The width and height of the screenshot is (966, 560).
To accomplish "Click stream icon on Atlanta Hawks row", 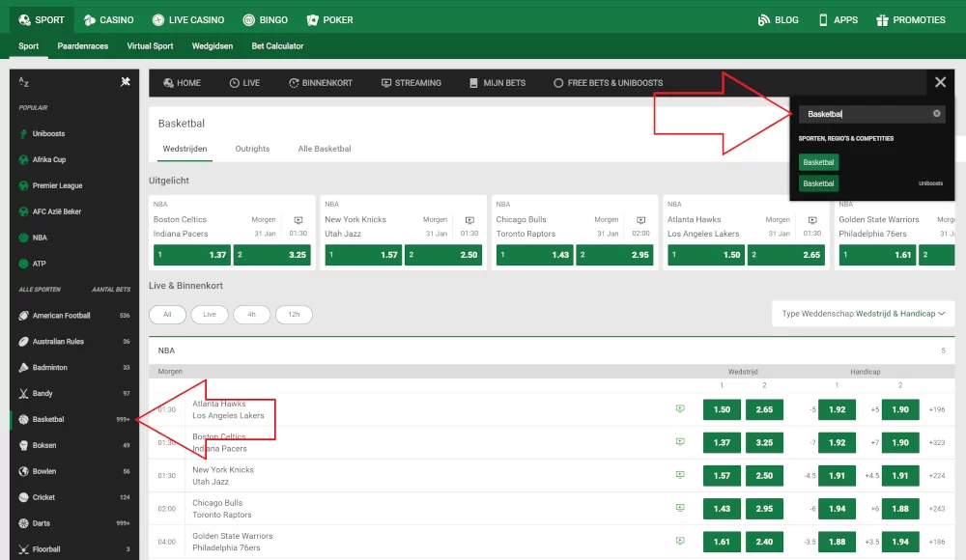I will click(680, 408).
